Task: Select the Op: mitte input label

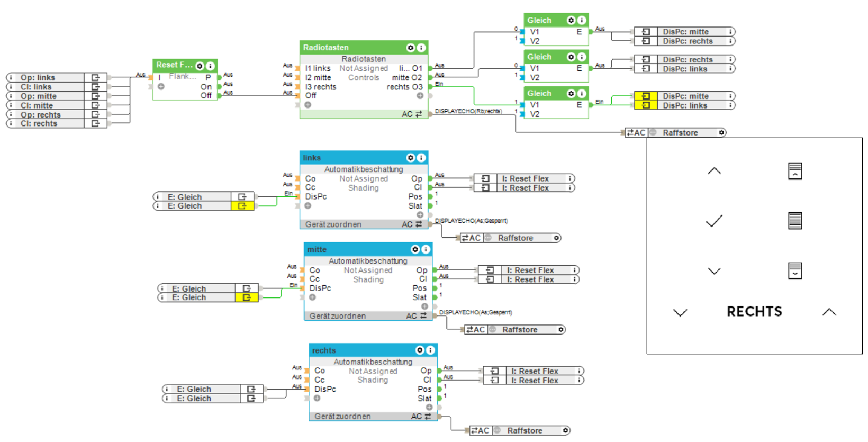Action: (x=39, y=96)
